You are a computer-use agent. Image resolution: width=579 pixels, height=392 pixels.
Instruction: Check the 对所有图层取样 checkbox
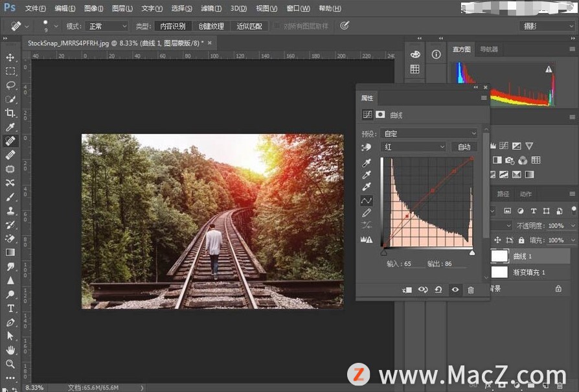277,26
